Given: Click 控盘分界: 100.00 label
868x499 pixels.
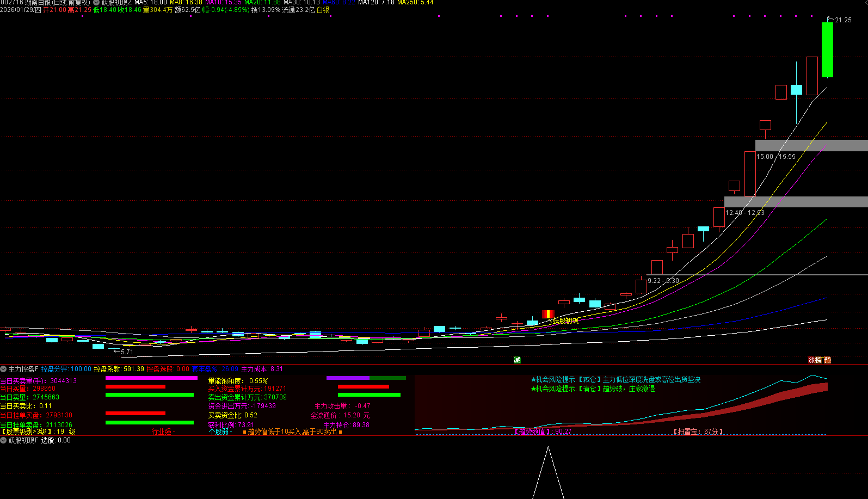Looking at the screenshot, I should coord(66,369).
